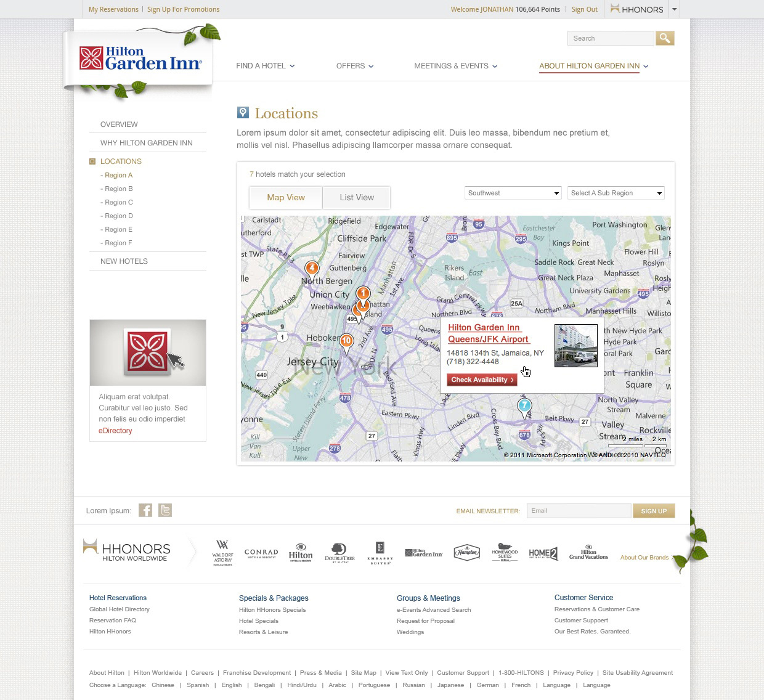
Task: Select Region B in the sidebar
Action: click(x=117, y=189)
